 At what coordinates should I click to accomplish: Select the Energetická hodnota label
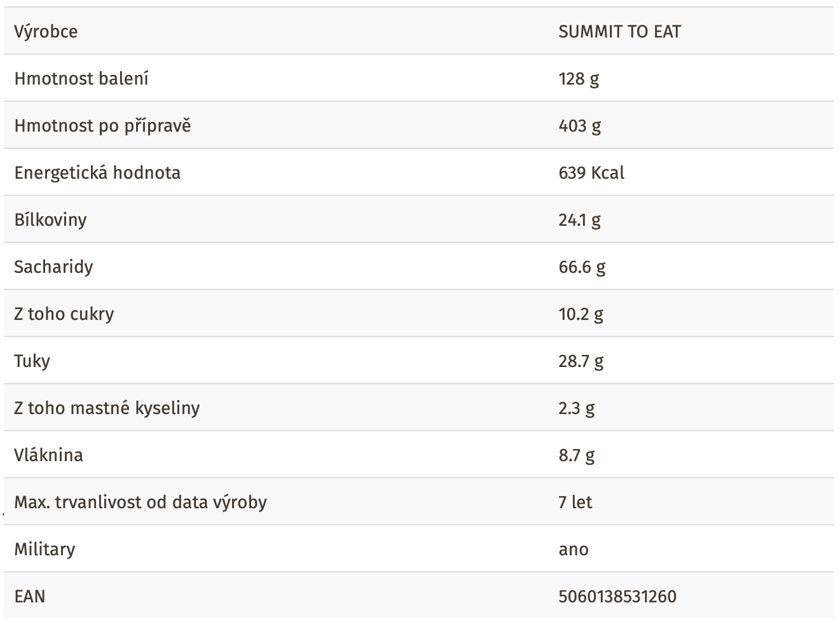97,173
